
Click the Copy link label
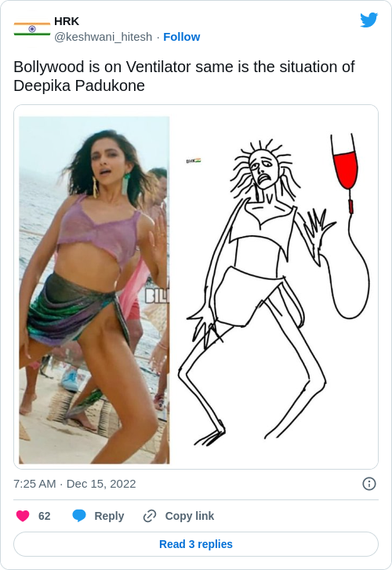pyautogui.click(x=190, y=516)
